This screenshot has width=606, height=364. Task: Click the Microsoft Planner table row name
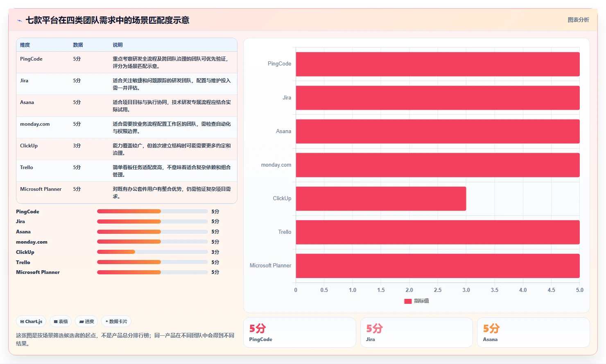coord(41,189)
